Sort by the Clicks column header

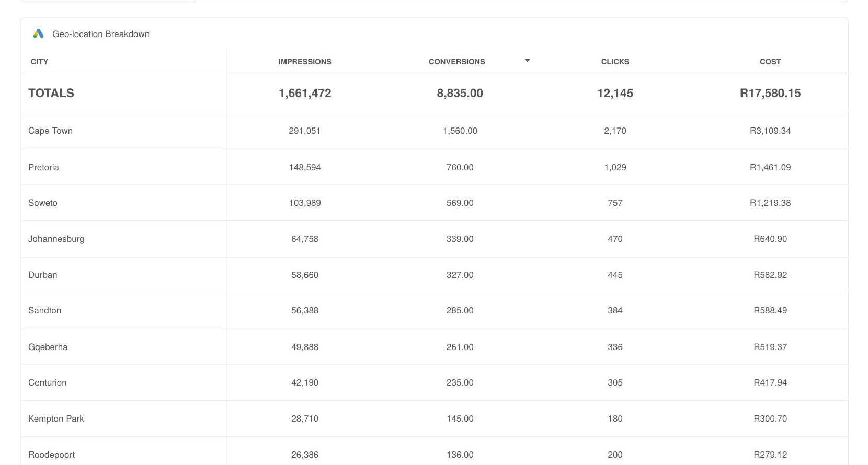click(615, 62)
